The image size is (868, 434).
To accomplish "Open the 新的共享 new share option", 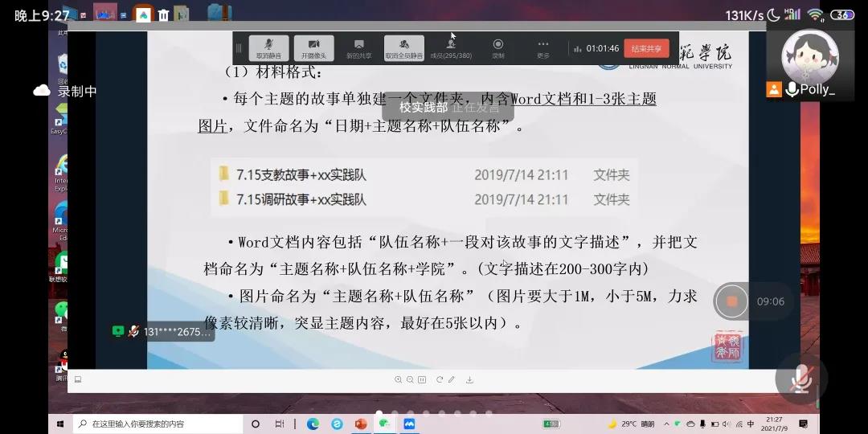I will 358,48.
